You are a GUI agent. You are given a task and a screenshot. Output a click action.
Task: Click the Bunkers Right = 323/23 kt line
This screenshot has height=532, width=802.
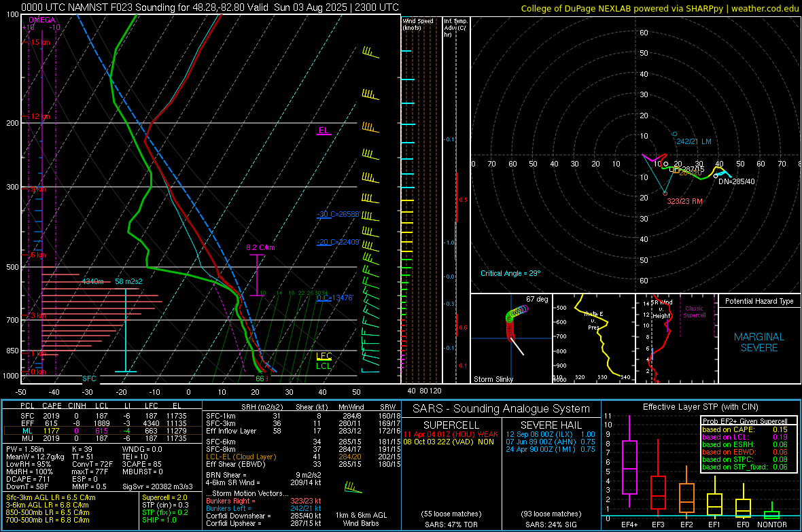click(x=264, y=501)
